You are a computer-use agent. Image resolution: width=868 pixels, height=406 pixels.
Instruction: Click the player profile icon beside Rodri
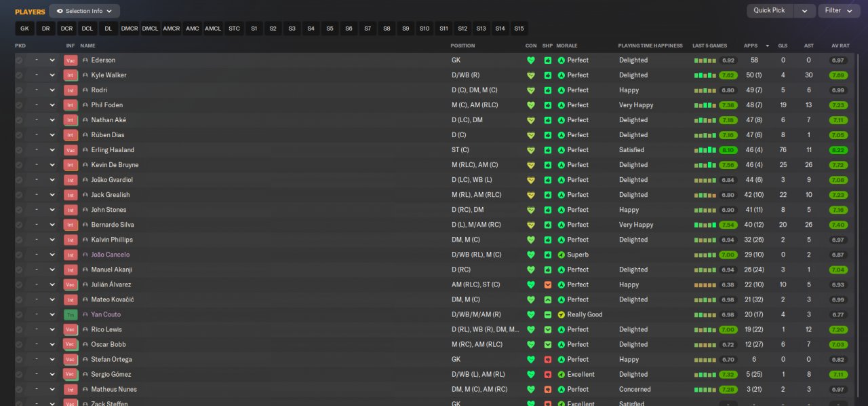85,90
